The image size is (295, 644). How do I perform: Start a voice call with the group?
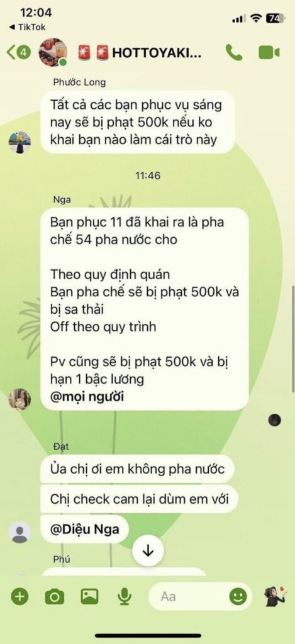pyautogui.click(x=234, y=53)
